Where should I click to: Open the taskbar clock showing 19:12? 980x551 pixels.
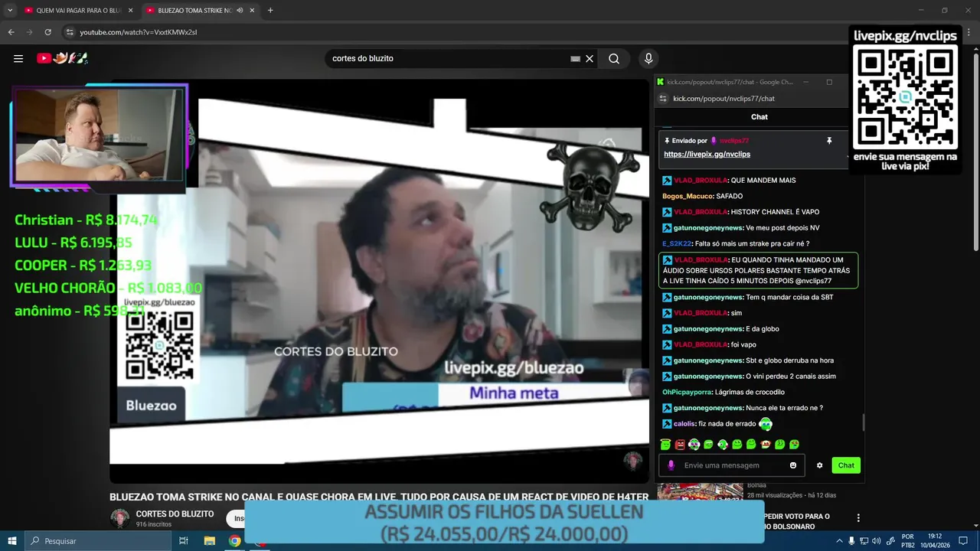[936, 541]
